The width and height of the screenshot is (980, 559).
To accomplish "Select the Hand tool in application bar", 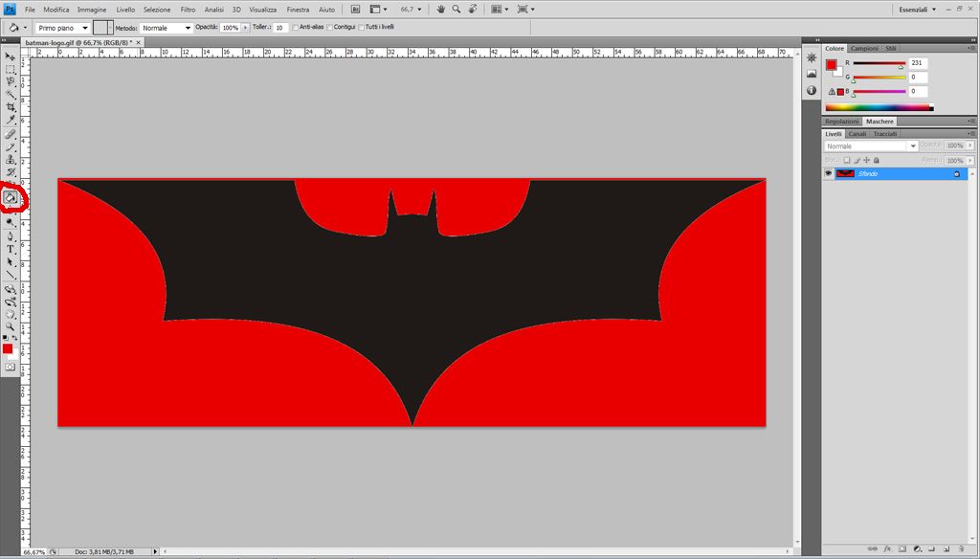I will tap(441, 10).
